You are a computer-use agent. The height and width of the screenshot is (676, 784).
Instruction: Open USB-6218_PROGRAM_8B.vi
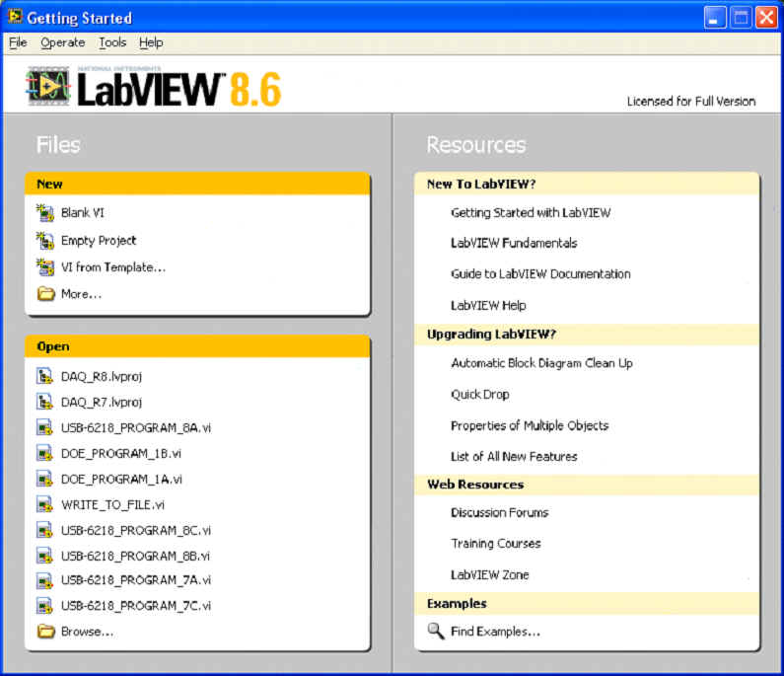point(135,556)
